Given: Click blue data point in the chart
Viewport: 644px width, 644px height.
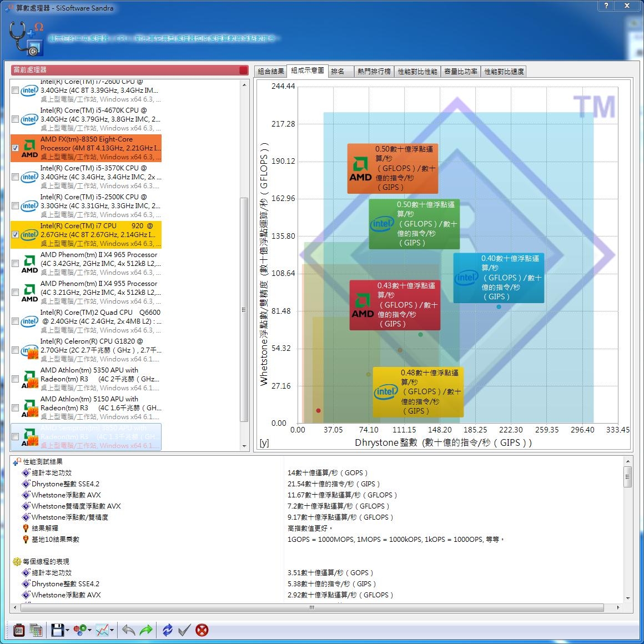Looking at the screenshot, I should coord(499,307).
